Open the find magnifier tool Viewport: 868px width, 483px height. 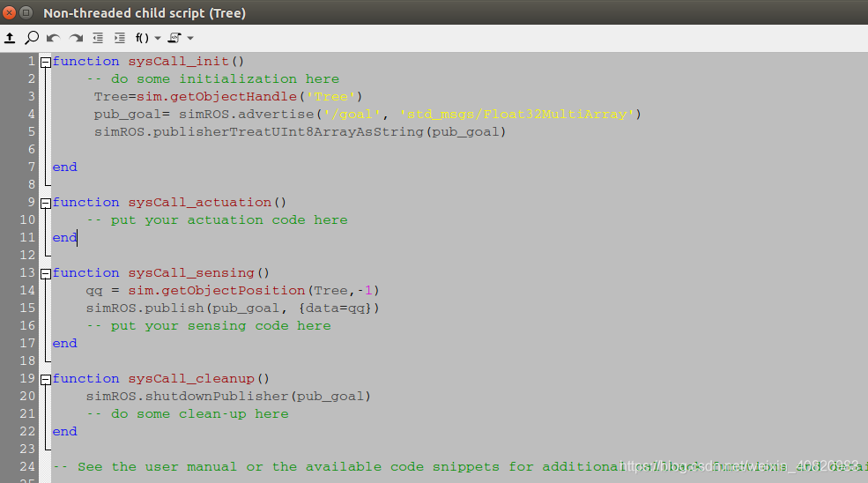click(32, 38)
